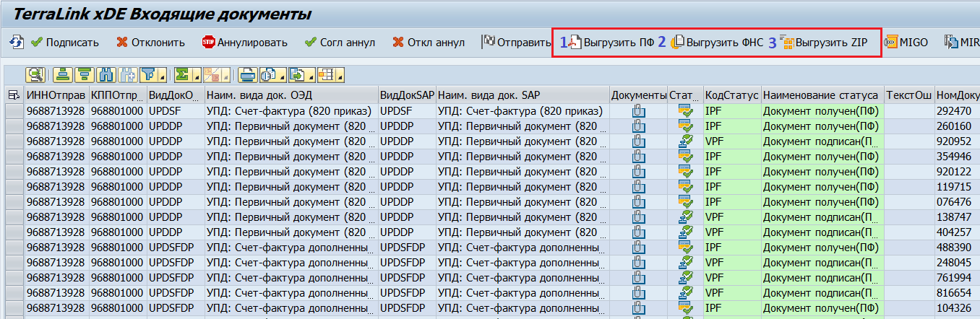Viewport: 980px width, 319px height.
Task: Click the Details magnifier icon in grid toolbar
Action: 35,74
